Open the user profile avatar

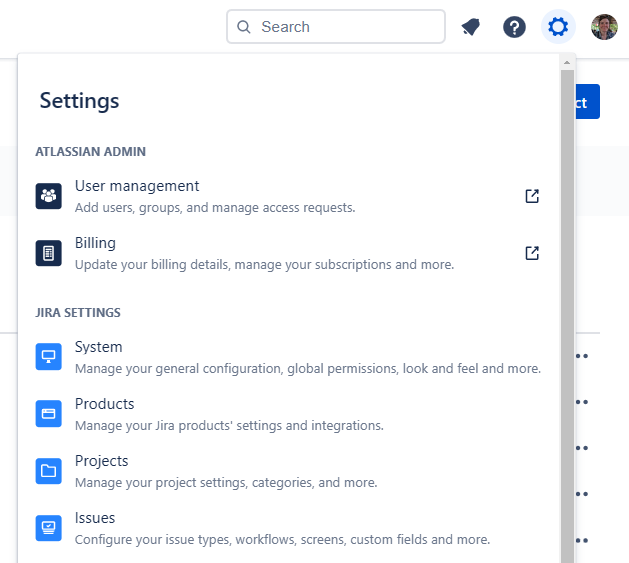tap(604, 27)
